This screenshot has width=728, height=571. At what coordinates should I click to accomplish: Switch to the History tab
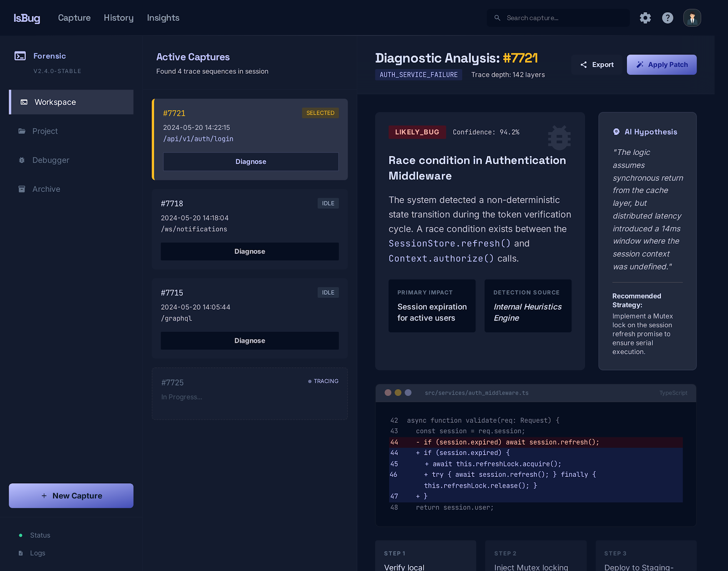(x=118, y=18)
